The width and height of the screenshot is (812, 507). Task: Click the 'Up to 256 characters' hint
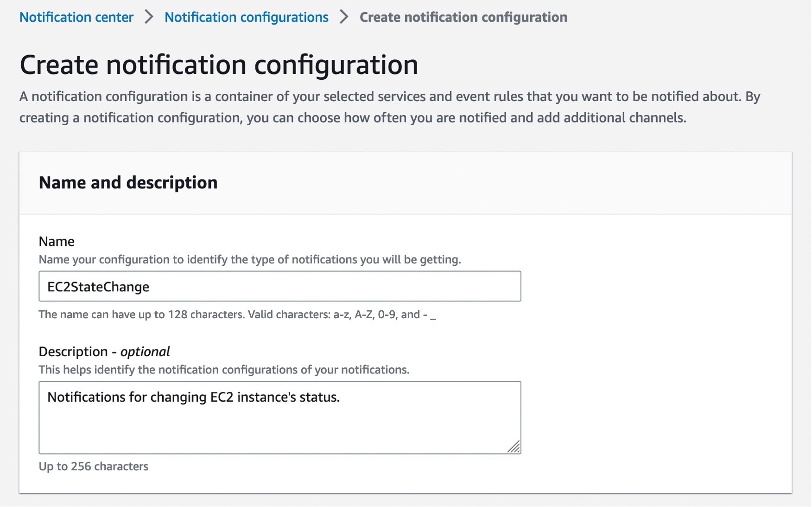pyautogui.click(x=94, y=466)
